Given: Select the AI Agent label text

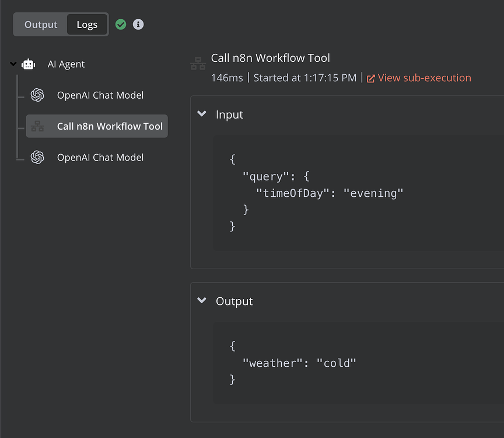Looking at the screenshot, I should click(66, 64).
